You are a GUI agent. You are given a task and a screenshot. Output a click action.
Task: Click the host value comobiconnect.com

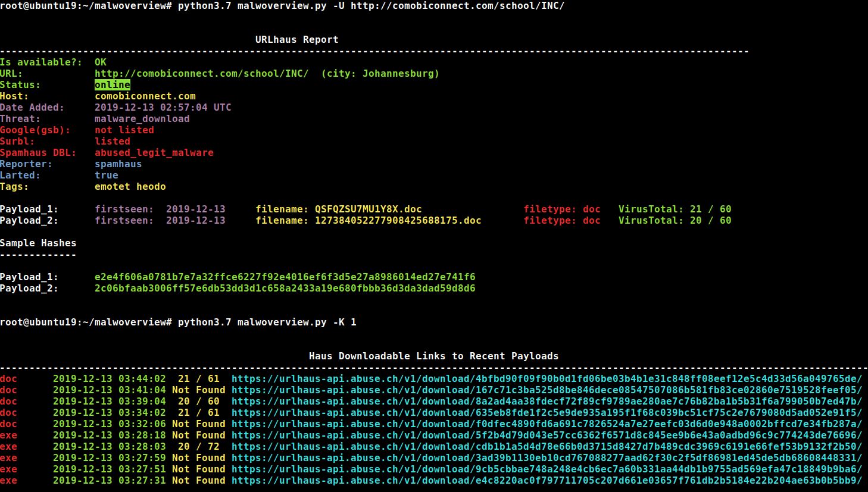[145, 96]
